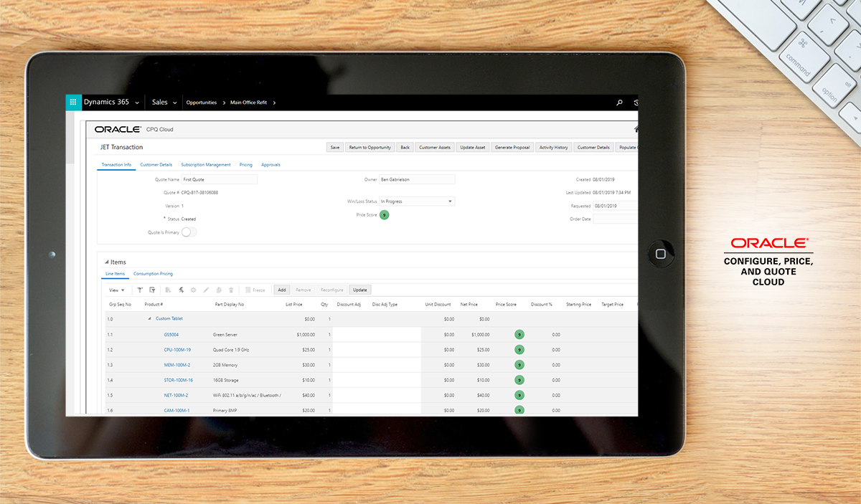Click the query-by-example filter icon next to funnel
The image size is (861, 504).
click(152, 290)
